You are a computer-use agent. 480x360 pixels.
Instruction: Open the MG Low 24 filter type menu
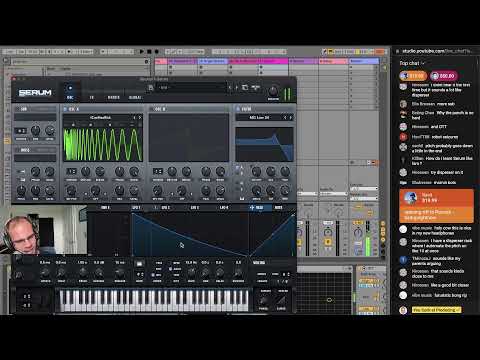coord(259,117)
